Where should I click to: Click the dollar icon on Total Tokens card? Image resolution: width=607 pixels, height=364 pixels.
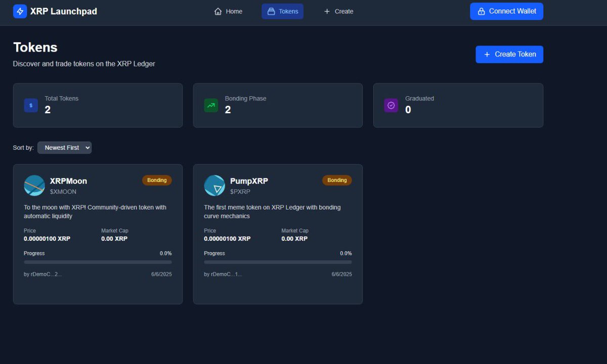pos(31,105)
